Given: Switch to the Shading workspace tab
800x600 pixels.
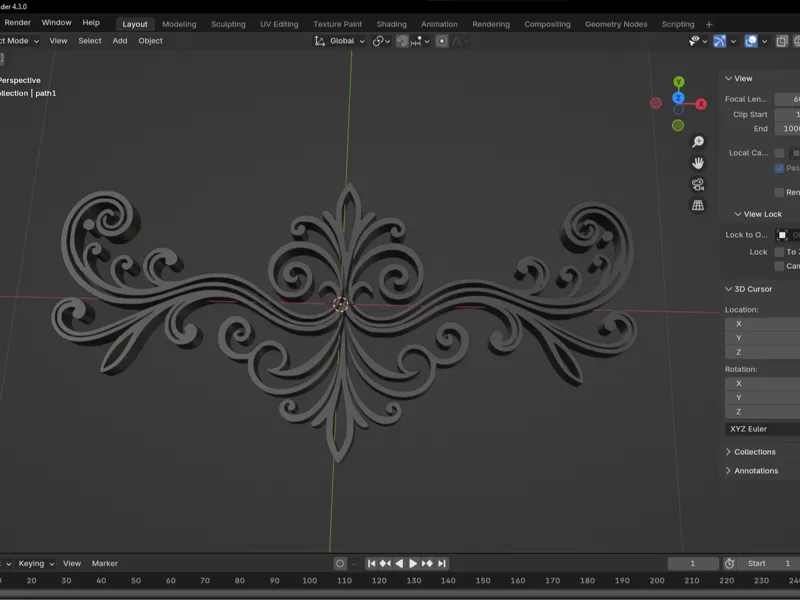Looking at the screenshot, I should tap(391, 24).
